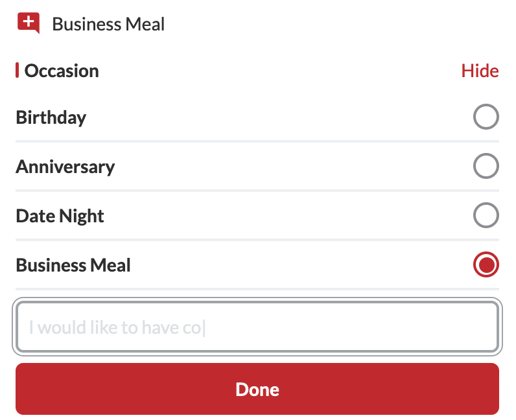The width and height of the screenshot is (516, 420).
Task: Click the Business Meal label in occasion list
Action: pyautogui.click(x=73, y=265)
